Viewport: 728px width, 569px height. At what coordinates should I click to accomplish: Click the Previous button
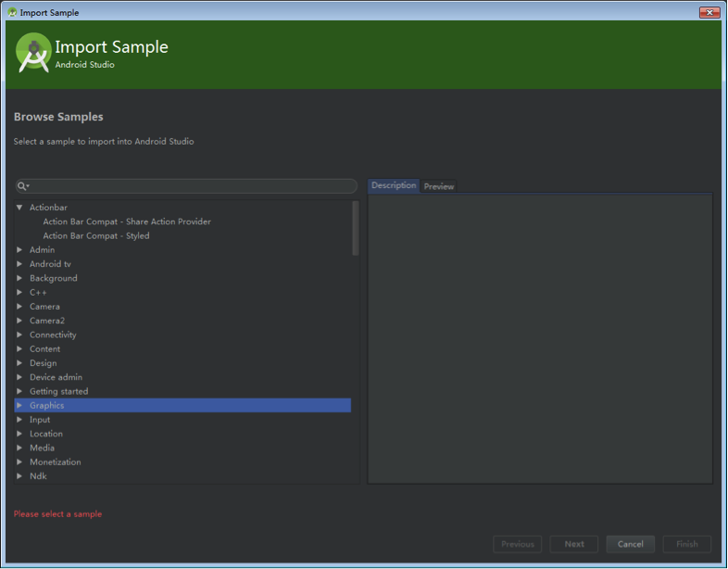pyautogui.click(x=517, y=544)
